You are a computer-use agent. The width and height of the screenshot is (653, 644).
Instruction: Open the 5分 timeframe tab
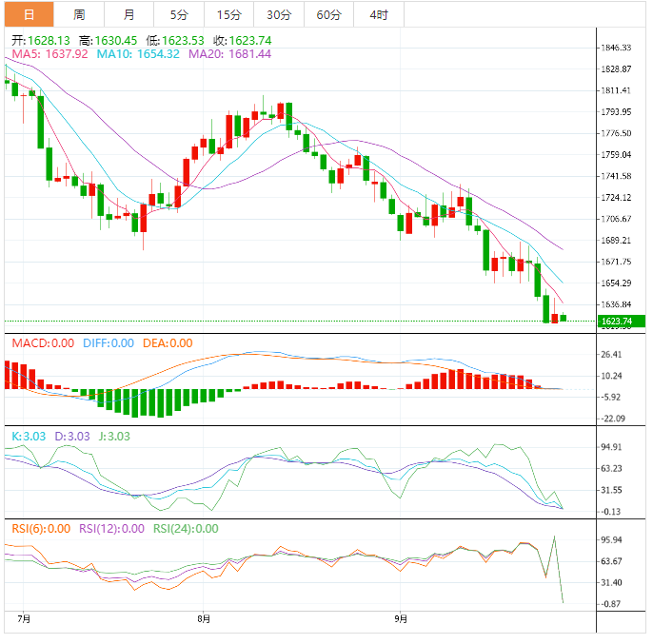[x=179, y=14]
